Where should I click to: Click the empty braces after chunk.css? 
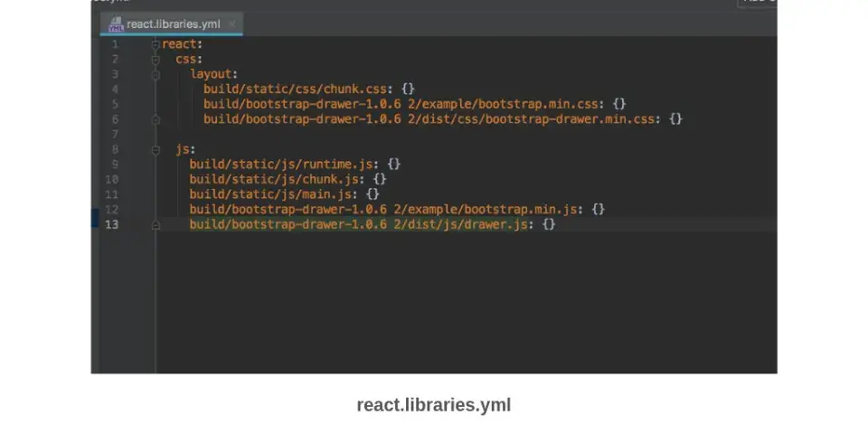click(x=408, y=90)
